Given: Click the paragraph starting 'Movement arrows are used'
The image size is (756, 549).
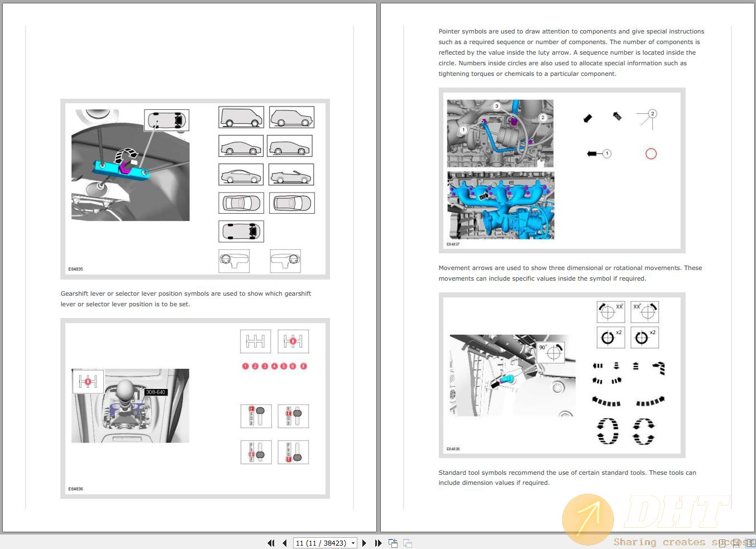Looking at the screenshot, I should pyautogui.click(x=570, y=273).
